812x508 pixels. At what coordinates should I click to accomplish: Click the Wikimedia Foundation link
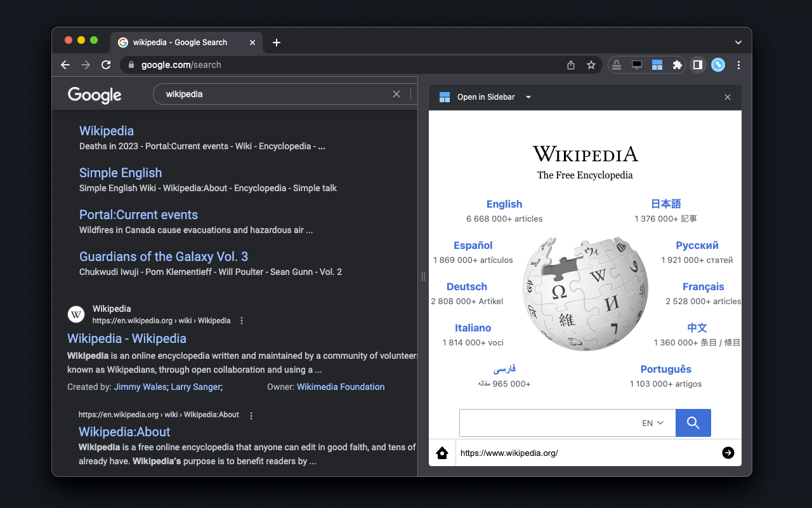[341, 387]
